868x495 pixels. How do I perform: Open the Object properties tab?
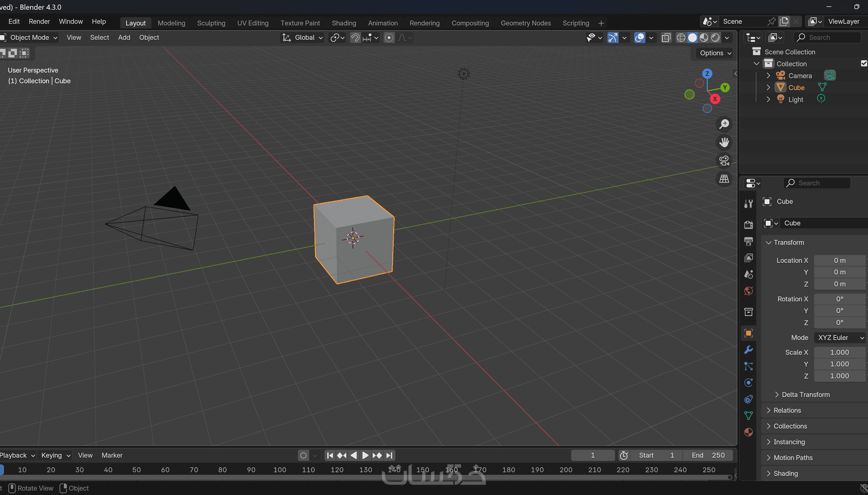pos(749,333)
